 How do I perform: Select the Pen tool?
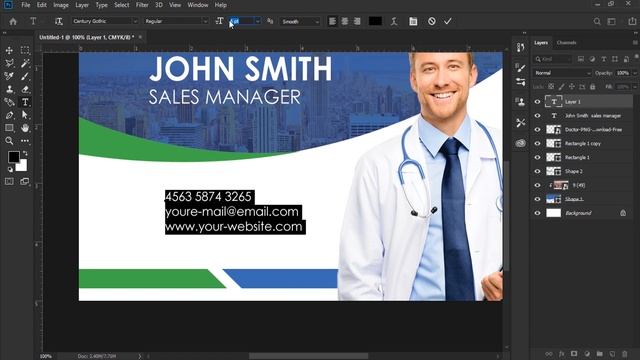coord(9,115)
